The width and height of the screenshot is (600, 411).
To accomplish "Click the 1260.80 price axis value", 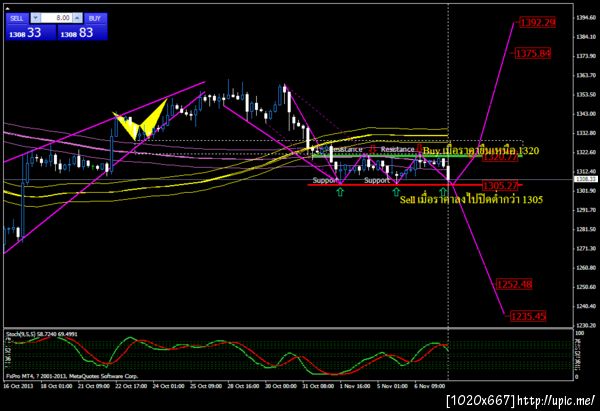I will pos(586,267).
